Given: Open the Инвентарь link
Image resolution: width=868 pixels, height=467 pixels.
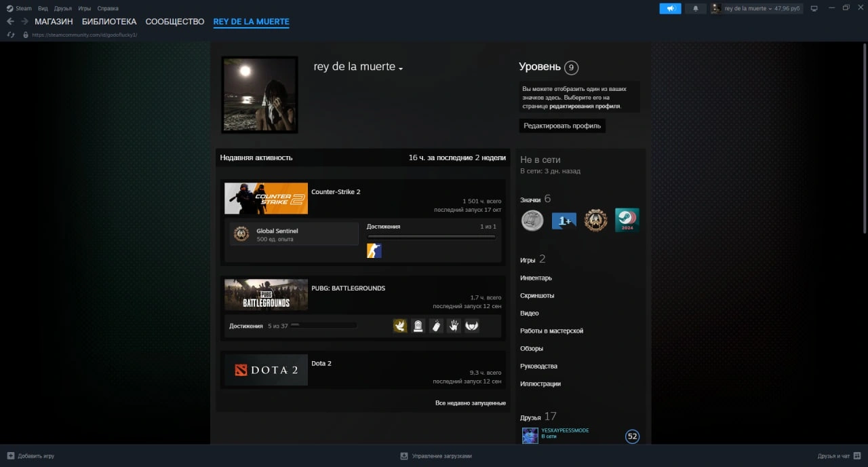Looking at the screenshot, I should (536, 278).
